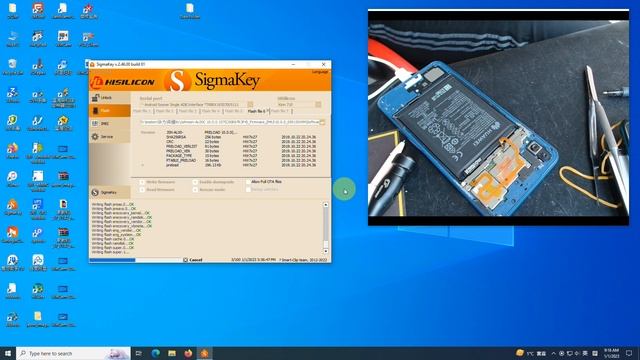640x360 pixels.
Task: Click the icon beside the HiSilicon dropdown
Action: (318, 105)
